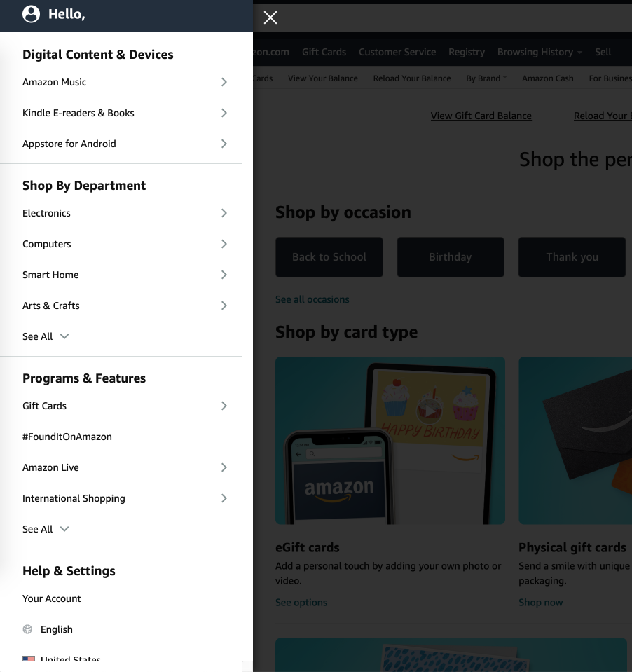
Task: Open the Your Account link
Action: click(51, 598)
